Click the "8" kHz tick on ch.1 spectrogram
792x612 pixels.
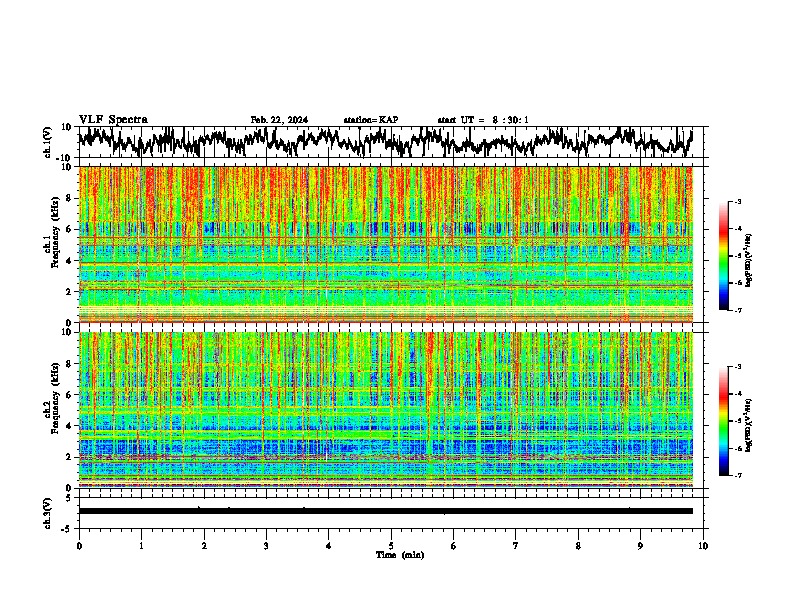pyautogui.click(x=70, y=198)
